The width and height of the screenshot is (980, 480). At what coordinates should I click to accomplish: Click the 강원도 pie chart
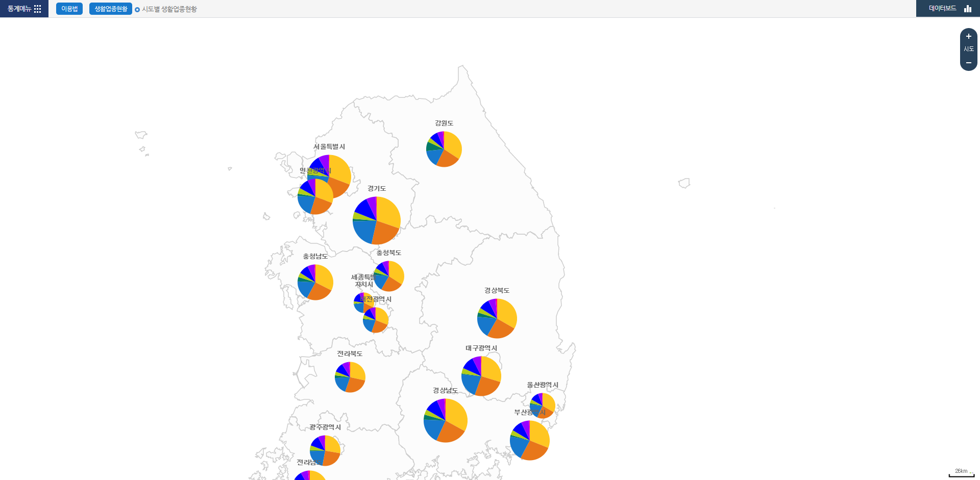[x=444, y=149]
